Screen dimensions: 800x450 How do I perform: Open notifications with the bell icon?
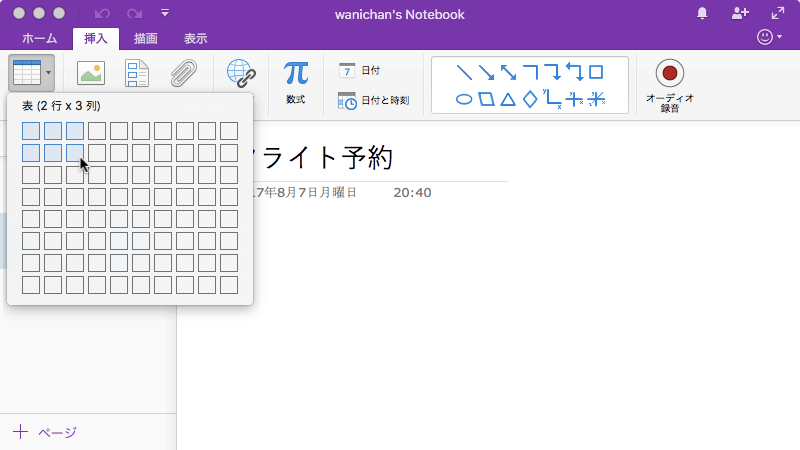coord(702,14)
